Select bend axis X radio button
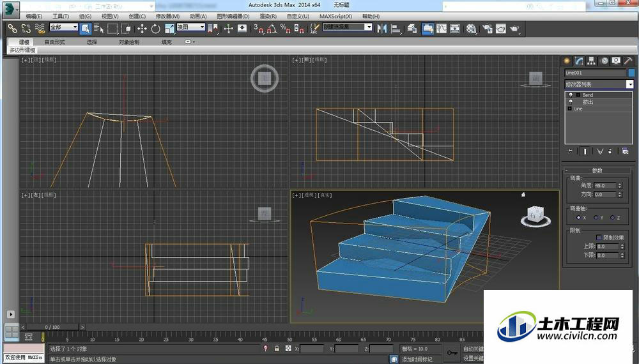The image size is (639, 364). [x=578, y=218]
